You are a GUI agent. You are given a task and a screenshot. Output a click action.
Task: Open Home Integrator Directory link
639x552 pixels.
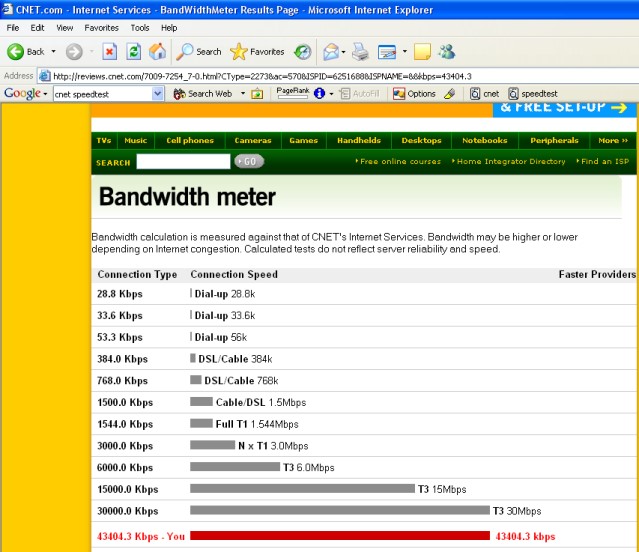(509, 161)
